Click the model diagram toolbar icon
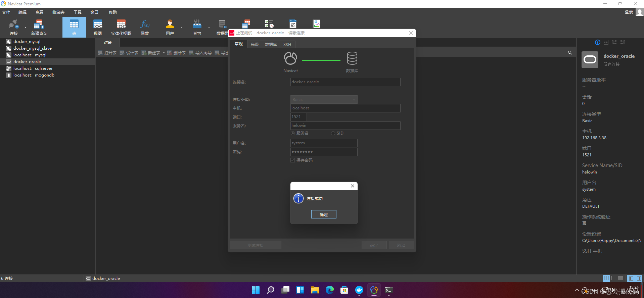This screenshot has width=644, height=298. click(293, 23)
